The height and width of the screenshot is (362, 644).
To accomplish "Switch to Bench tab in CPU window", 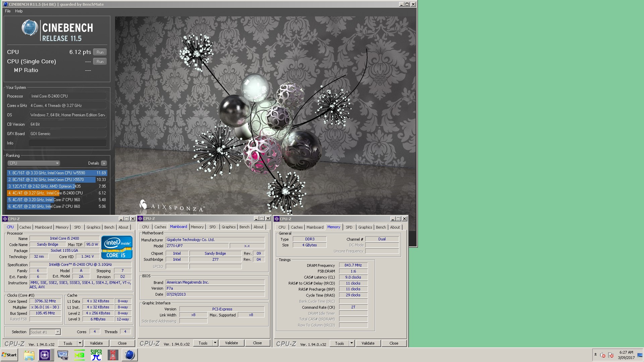I will (109, 227).
